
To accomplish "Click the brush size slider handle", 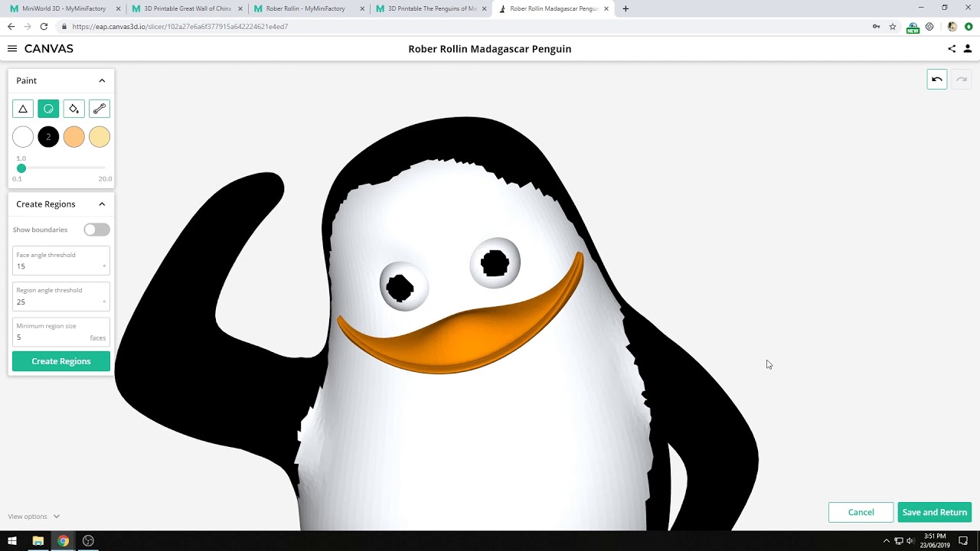I will [21, 168].
